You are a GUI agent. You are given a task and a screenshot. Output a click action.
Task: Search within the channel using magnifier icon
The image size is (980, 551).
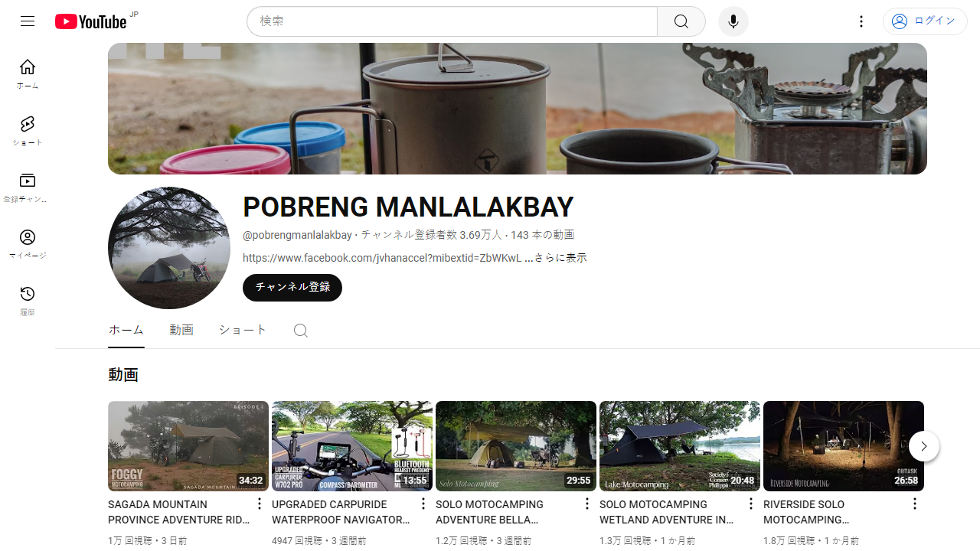[301, 331]
